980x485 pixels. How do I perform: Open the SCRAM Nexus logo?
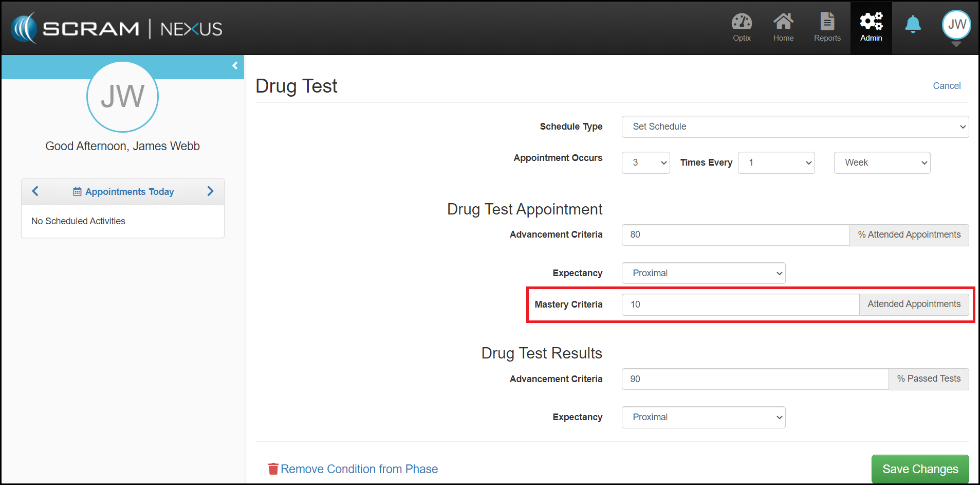[x=117, y=28]
